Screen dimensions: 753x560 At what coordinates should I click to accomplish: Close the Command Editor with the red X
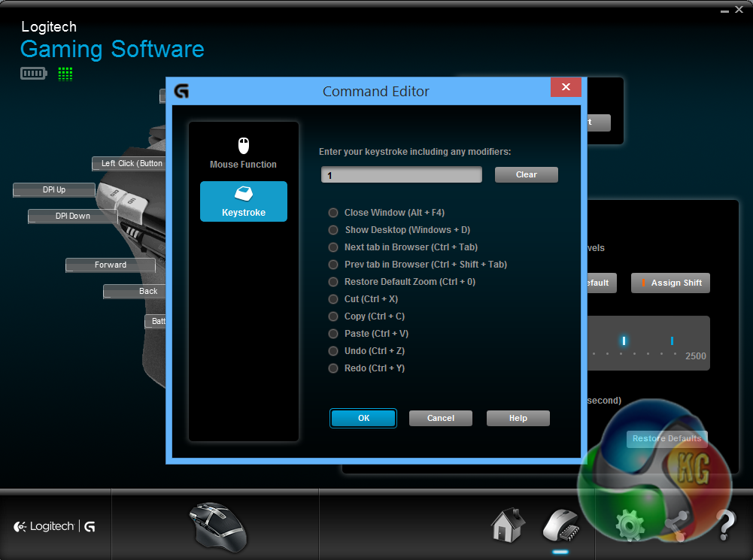pyautogui.click(x=566, y=87)
